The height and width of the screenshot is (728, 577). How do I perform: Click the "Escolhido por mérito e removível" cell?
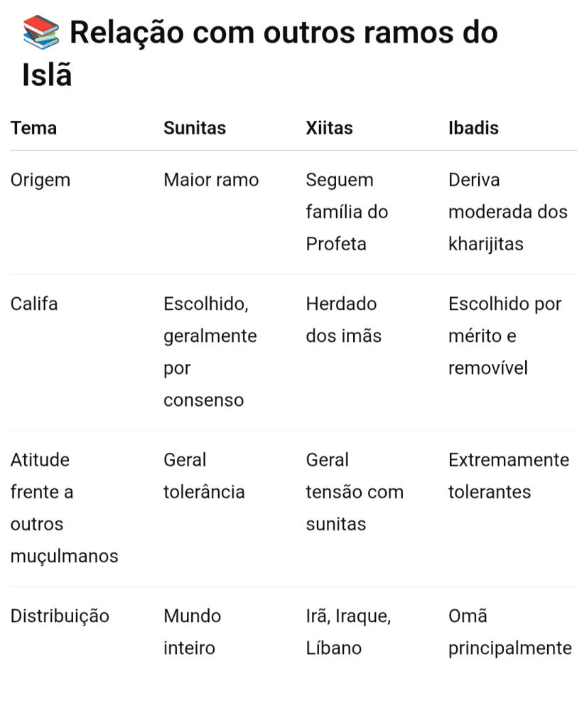505,336
